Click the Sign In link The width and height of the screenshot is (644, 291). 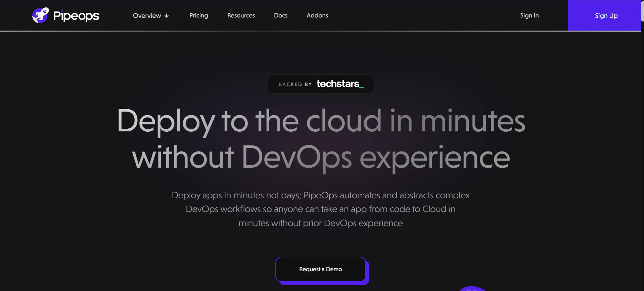(x=530, y=15)
